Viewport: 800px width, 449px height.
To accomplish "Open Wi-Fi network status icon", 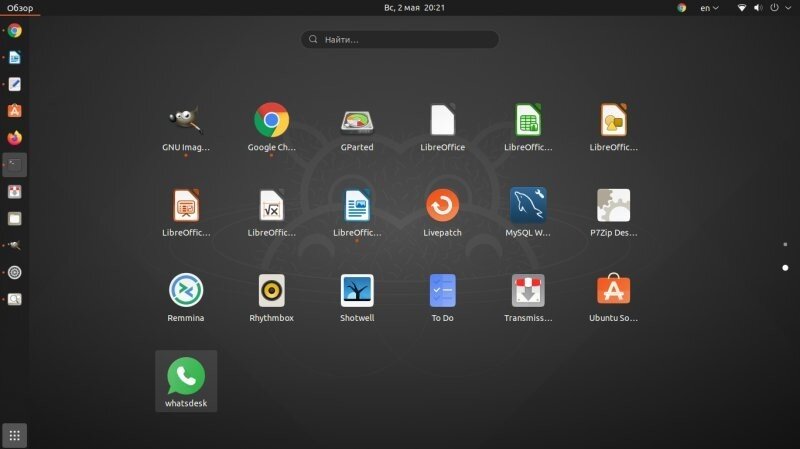I will pyautogui.click(x=742, y=8).
